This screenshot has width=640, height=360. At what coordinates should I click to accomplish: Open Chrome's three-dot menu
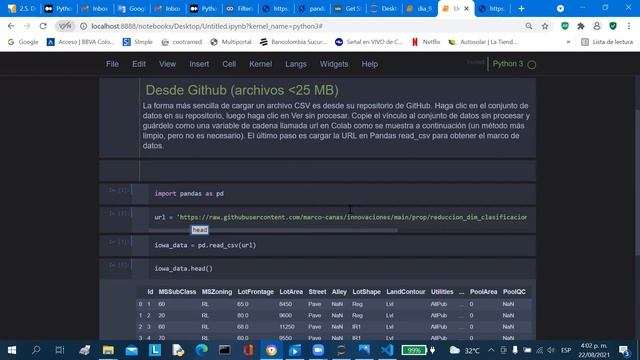[629, 26]
